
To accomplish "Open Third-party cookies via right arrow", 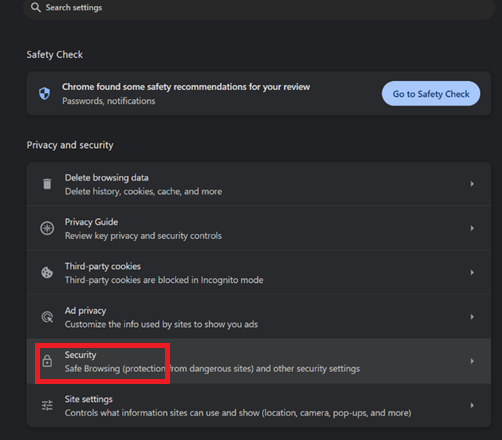I will [472, 273].
